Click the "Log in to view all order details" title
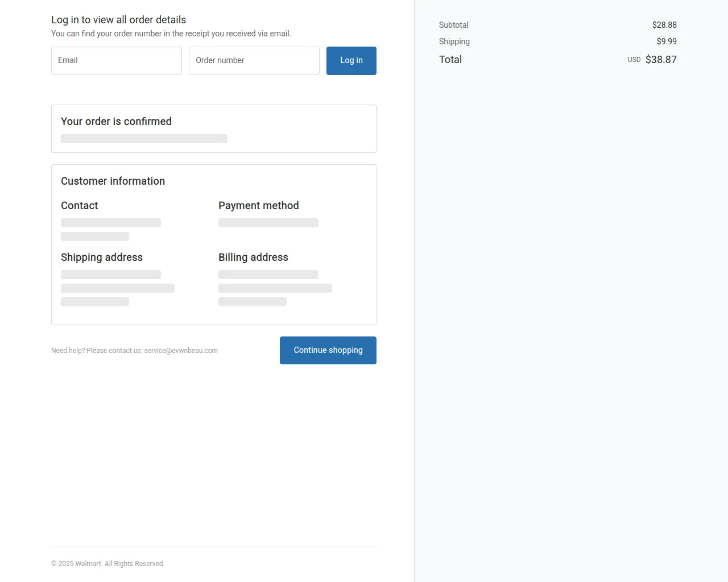This screenshot has width=728, height=582. (118, 20)
